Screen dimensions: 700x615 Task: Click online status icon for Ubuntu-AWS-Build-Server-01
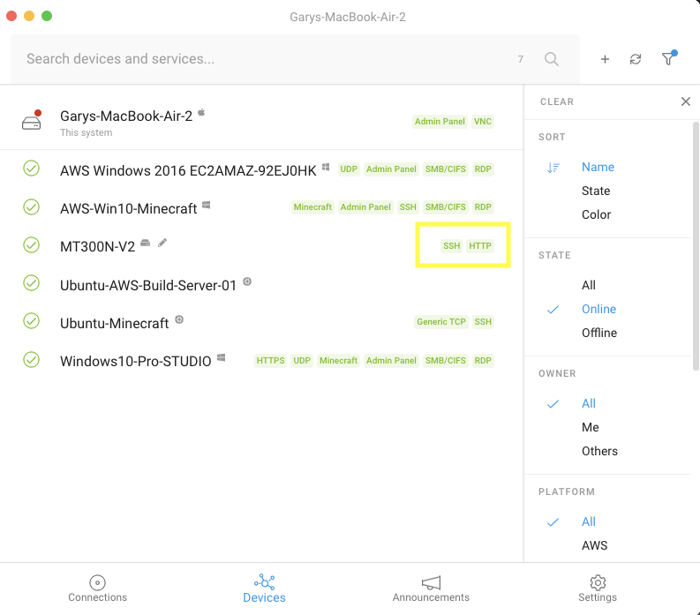(x=31, y=283)
